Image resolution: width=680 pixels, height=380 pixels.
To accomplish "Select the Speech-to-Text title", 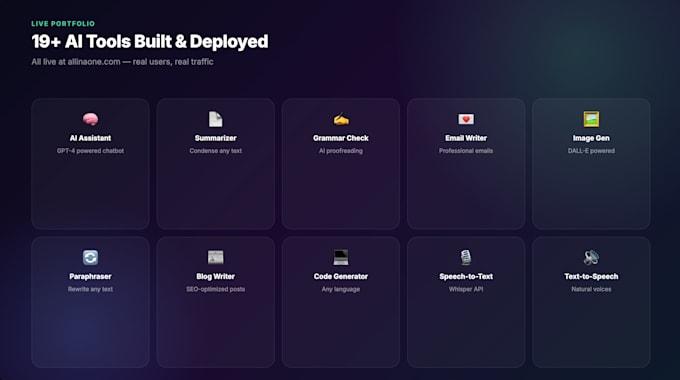I will 466,276.
